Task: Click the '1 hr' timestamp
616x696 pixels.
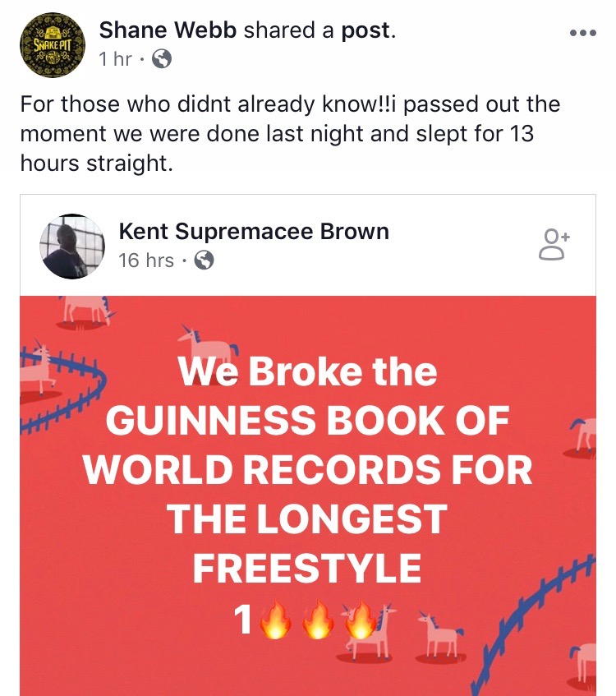Action: (x=116, y=59)
